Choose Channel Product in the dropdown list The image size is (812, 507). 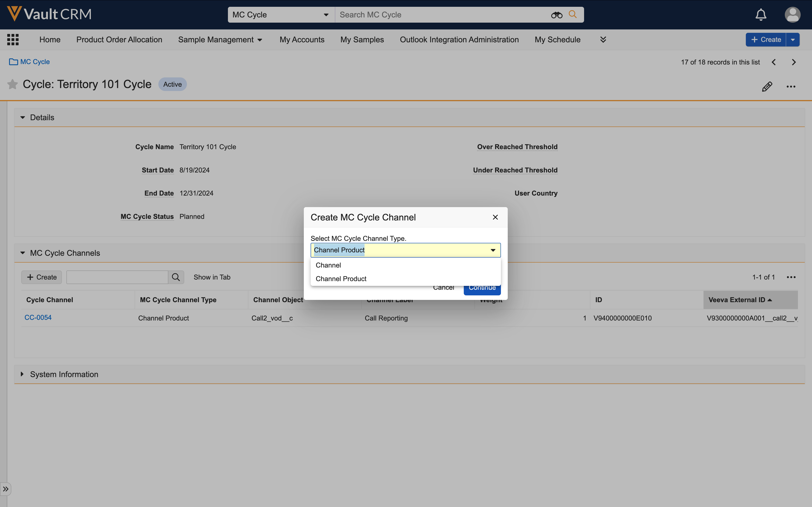click(x=341, y=279)
